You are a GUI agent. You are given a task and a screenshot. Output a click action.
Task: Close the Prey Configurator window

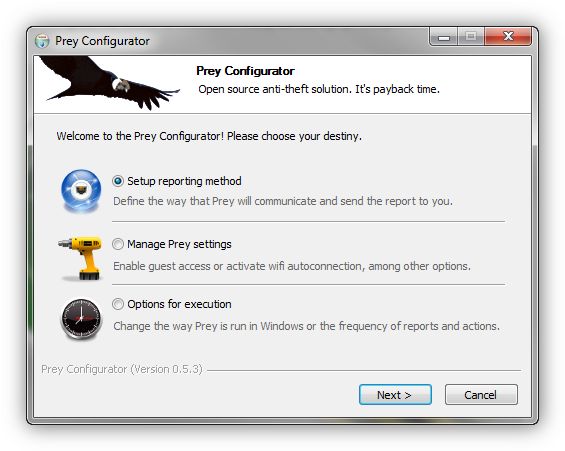point(508,36)
